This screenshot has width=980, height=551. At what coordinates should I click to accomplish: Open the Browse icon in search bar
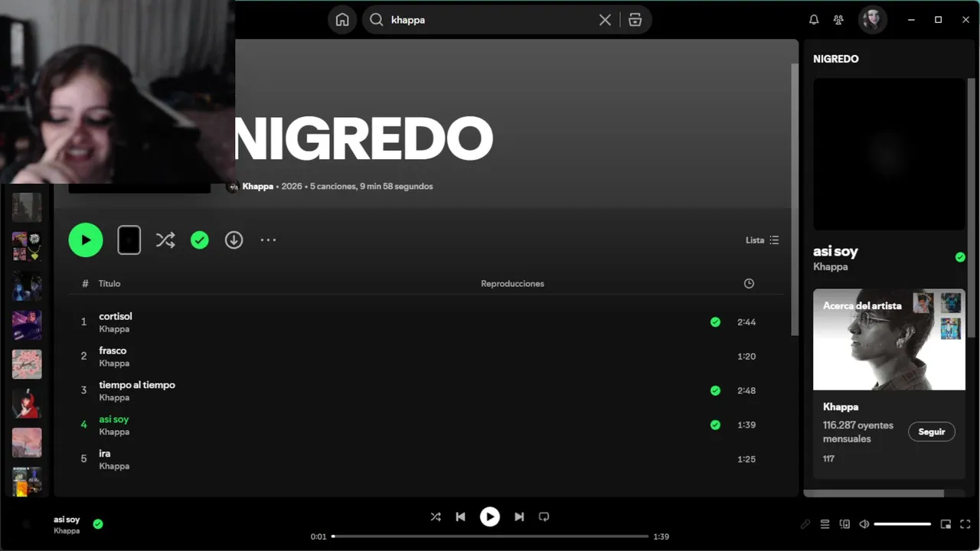tap(635, 20)
